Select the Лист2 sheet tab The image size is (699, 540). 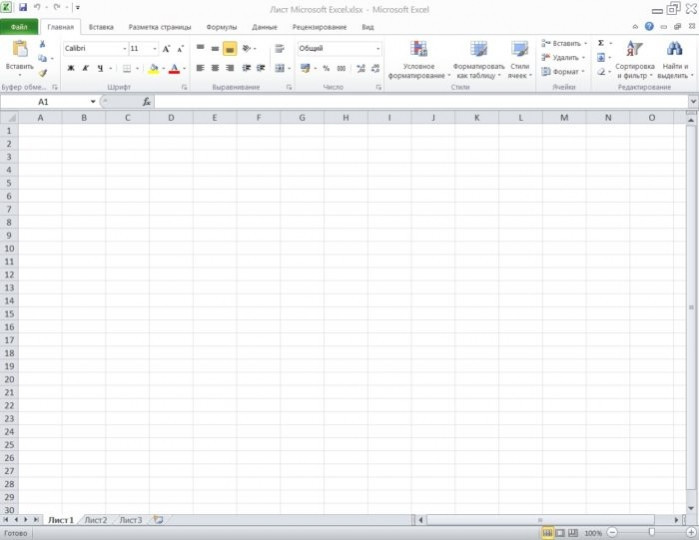click(96, 520)
